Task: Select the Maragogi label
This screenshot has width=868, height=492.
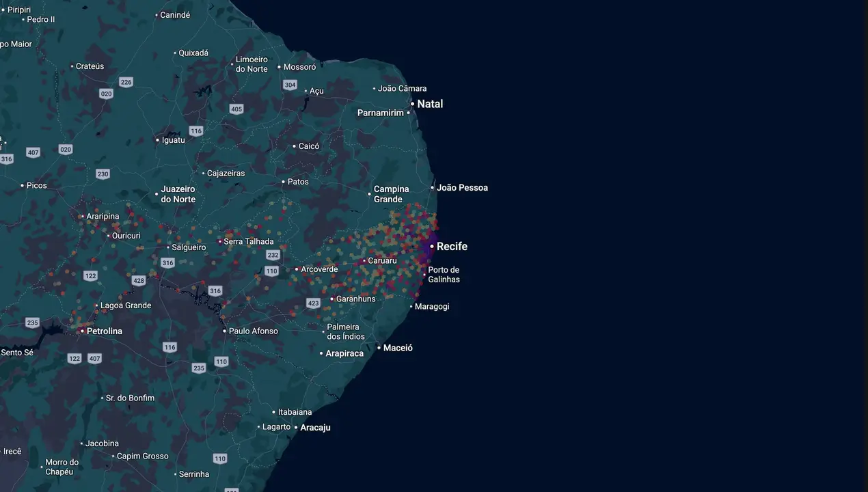Action: (x=432, y=307)
